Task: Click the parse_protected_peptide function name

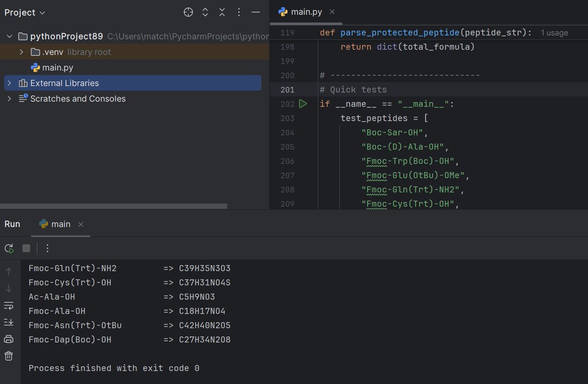Action: click(x=400, y=33)
